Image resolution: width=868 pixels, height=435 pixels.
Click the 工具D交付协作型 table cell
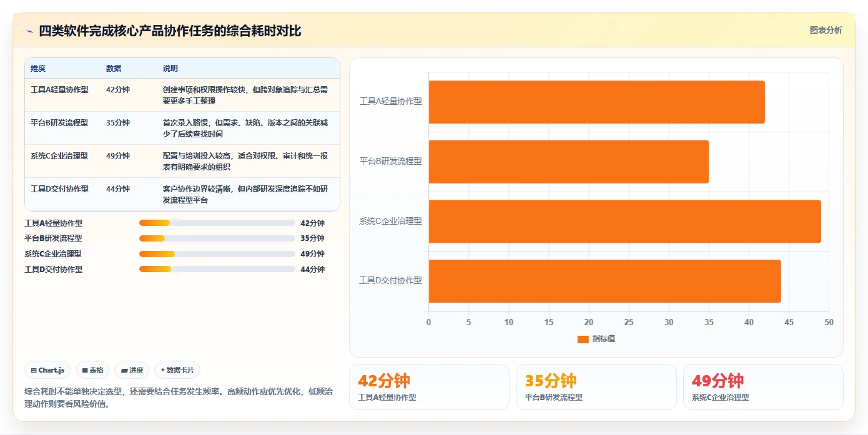59,188
